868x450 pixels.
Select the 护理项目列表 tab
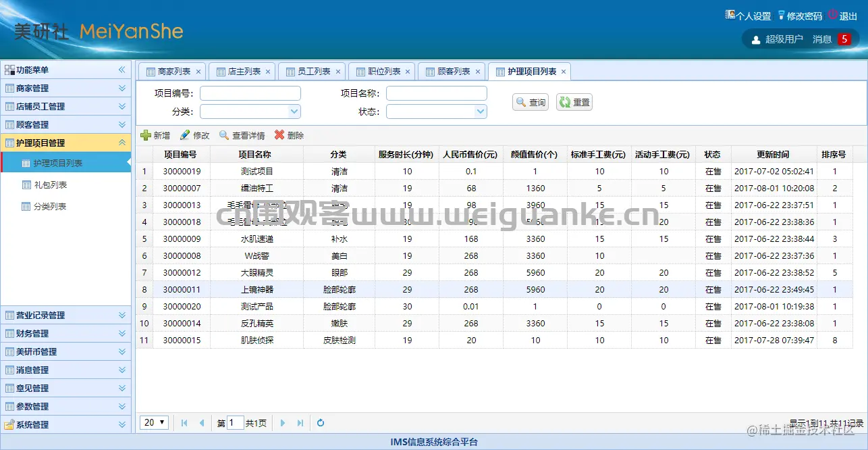click(x=530, y=71)
